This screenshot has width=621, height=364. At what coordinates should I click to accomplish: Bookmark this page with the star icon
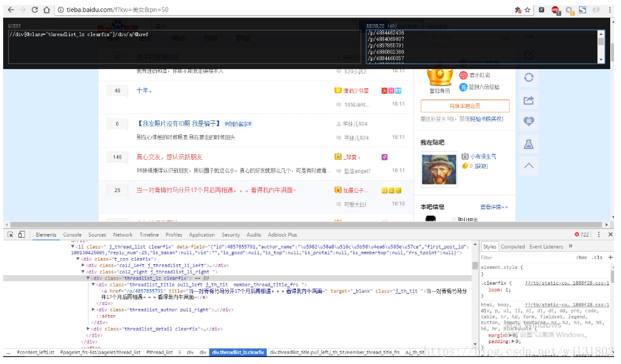(527, 10)
